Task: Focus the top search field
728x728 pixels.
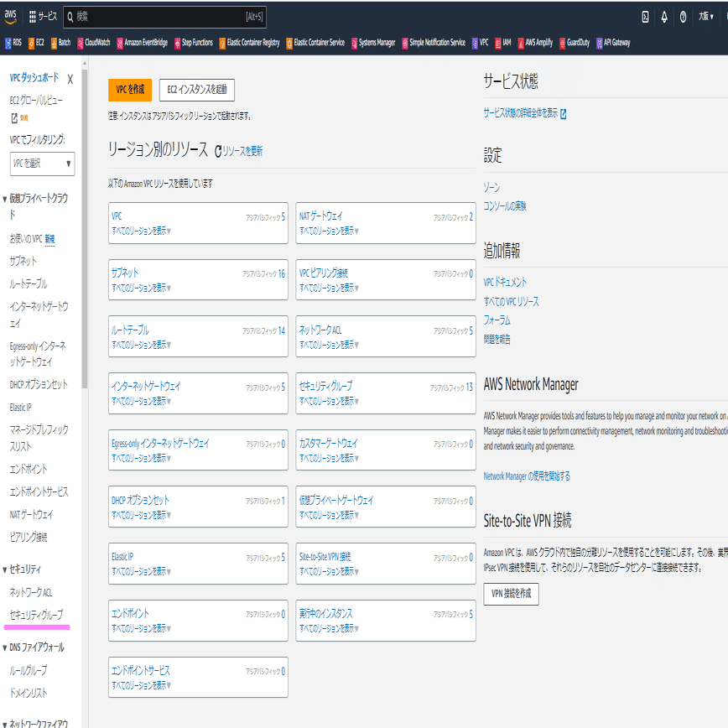Action: pos(165,17)
